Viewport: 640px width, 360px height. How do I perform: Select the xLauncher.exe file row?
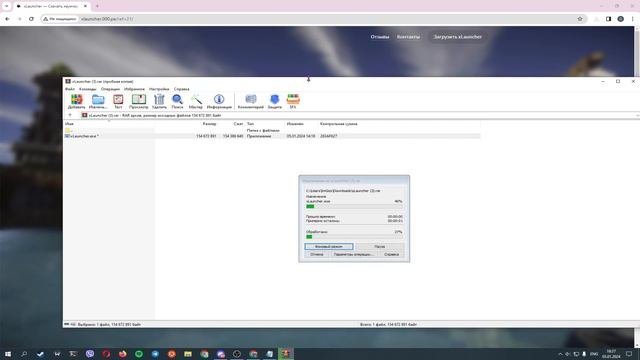pos(272,136)
